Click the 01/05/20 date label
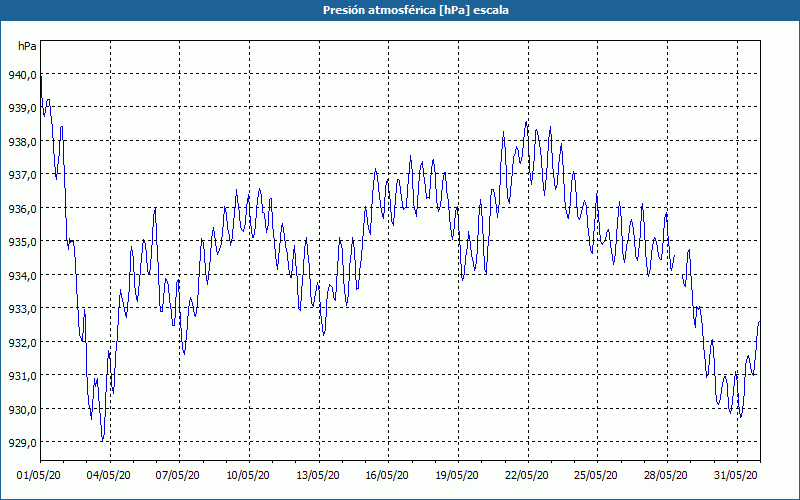Image resolution: width=800 pixels, height=500 pixels. click(39, 475)
